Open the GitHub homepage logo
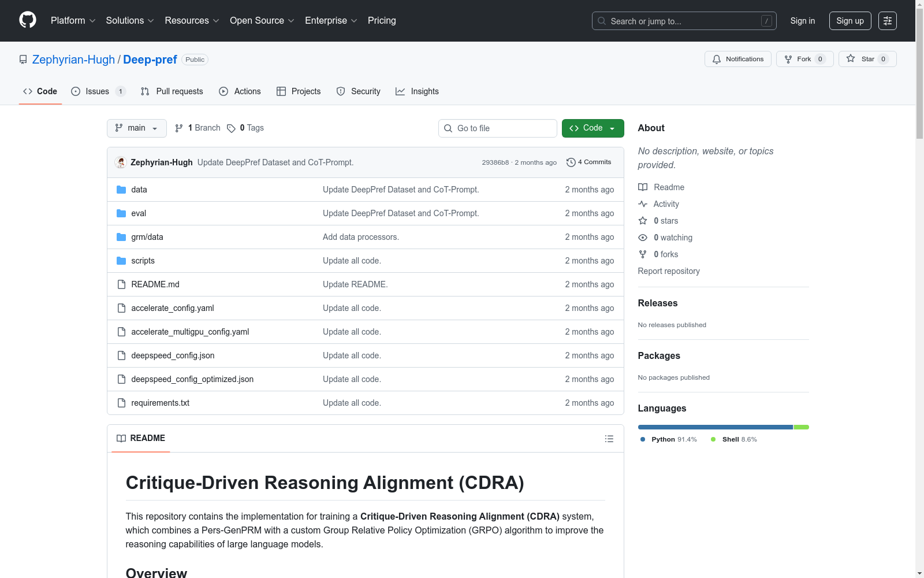The height and width of the screenshot is (578, 924). click(28, 20)
